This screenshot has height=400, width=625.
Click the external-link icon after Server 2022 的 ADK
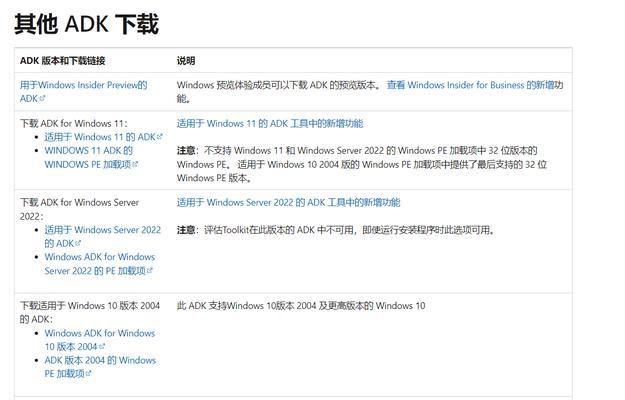[x=78, y=243]
